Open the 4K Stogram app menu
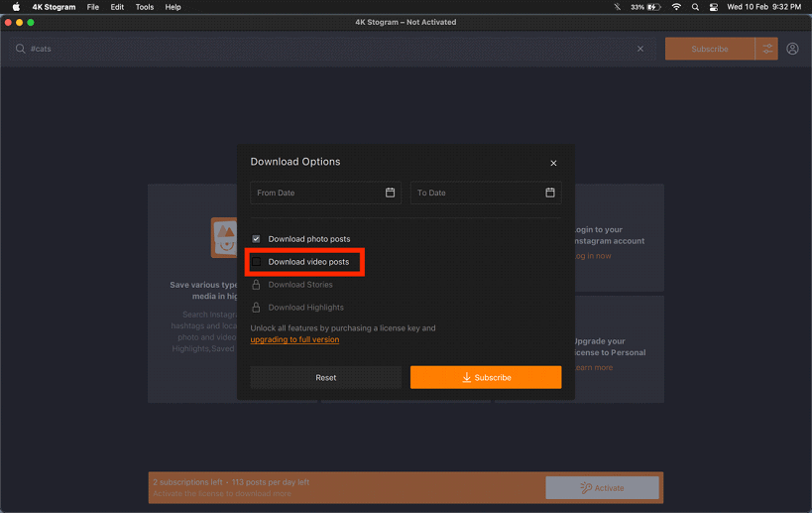The image size is (812, 513). [54, 7]
